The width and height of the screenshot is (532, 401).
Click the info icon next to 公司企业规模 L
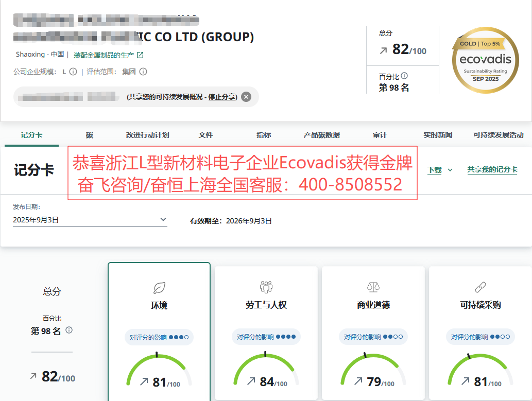click(x=73, y=72)
